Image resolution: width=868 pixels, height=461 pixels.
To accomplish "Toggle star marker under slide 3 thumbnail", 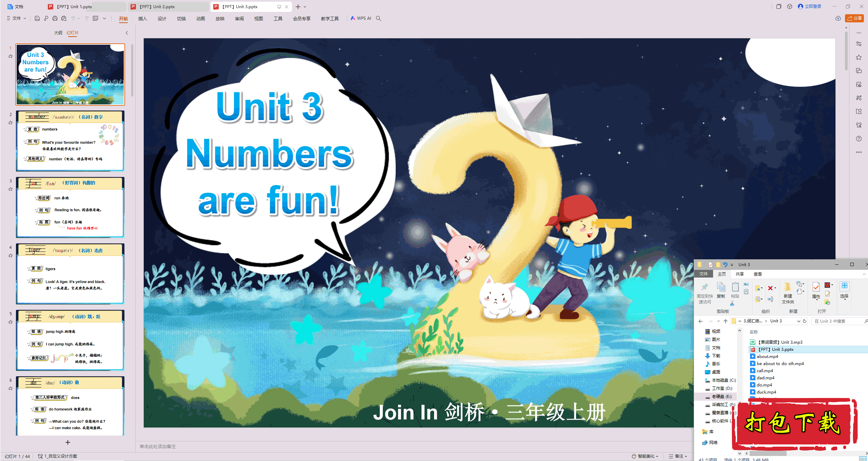I will [x=11, y=189].
